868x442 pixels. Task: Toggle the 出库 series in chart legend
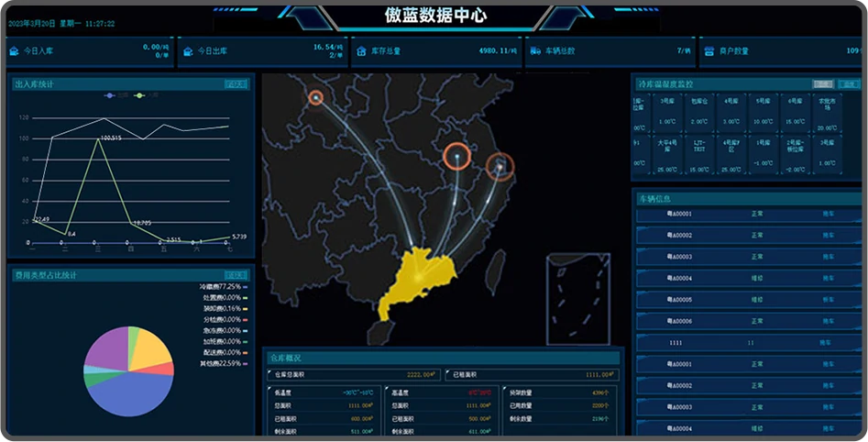tap(114, 95)
